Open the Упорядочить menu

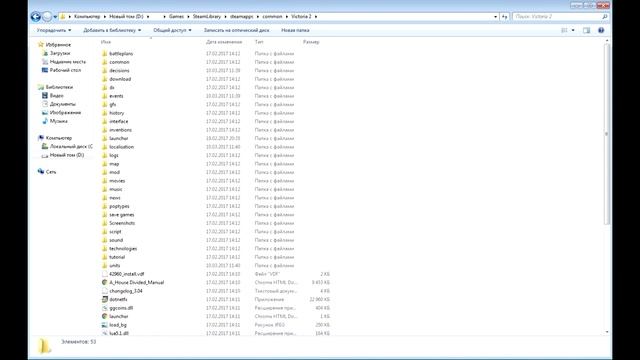point(54,30)
